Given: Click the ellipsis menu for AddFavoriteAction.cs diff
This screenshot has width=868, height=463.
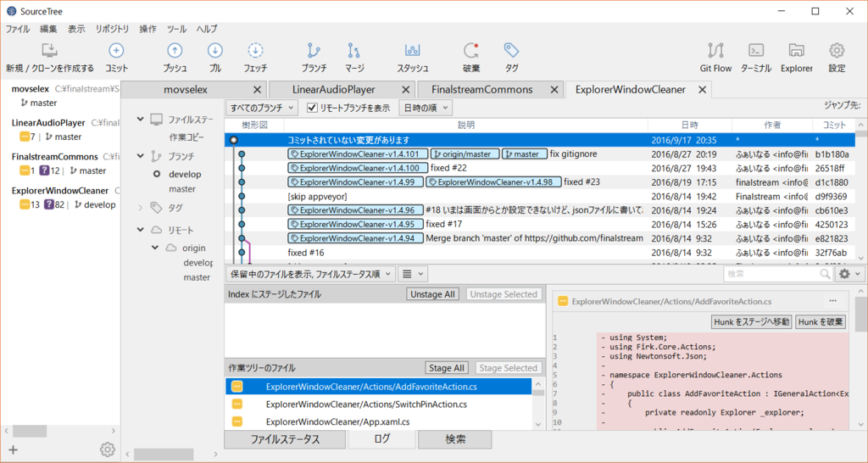Looking at the screenshot, I should (x=833, y=301).
